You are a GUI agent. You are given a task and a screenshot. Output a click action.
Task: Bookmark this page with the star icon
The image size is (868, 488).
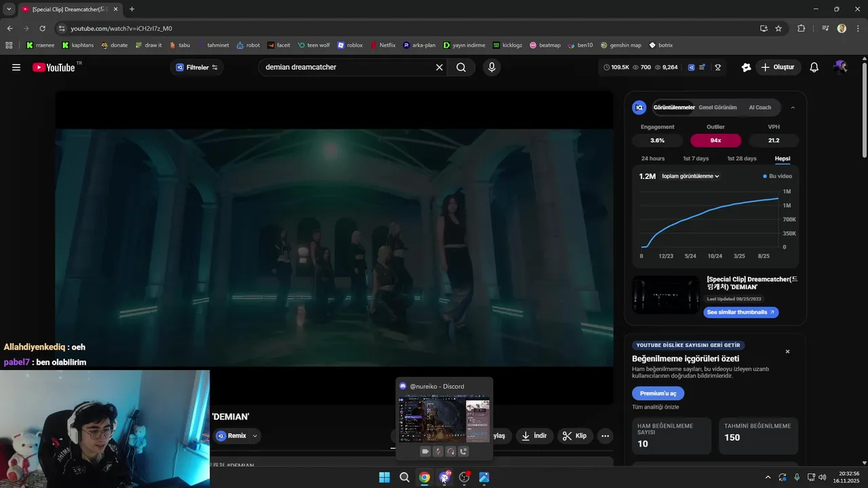click(x=778, y=28)
